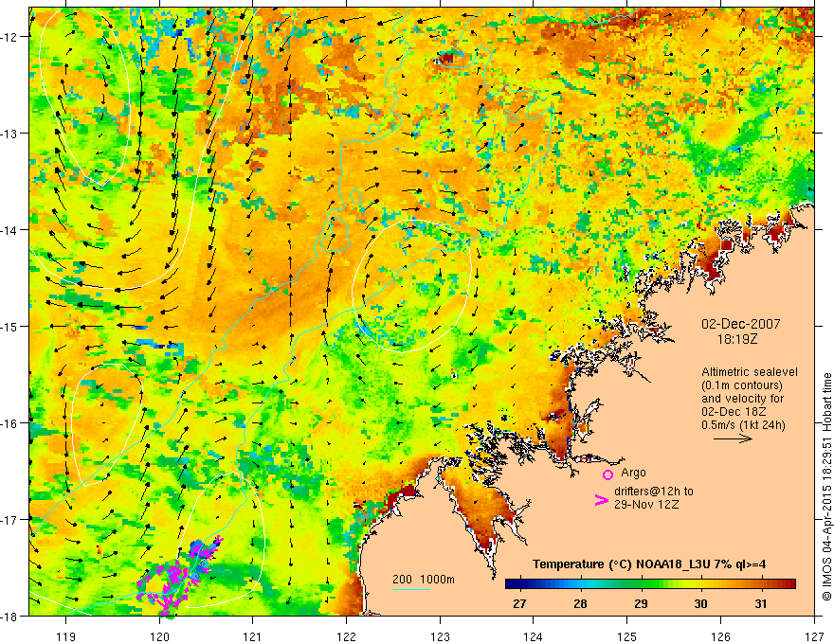This screenshot has width=834, height=644.
Task: Click the latitude axis label -13
Action: pyautogui.click(x=9, y=134)
